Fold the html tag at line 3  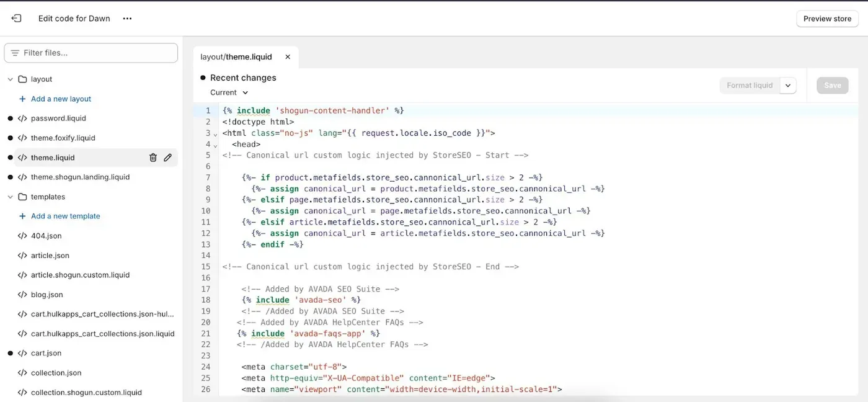215,134
